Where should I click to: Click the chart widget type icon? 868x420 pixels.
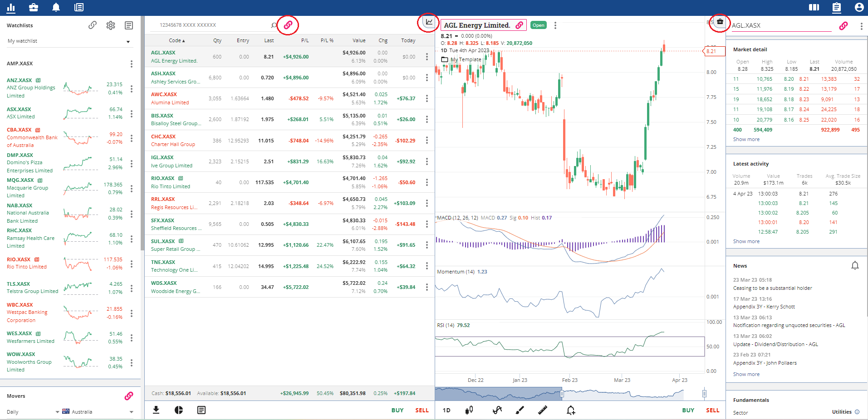(x=429, y=22)
